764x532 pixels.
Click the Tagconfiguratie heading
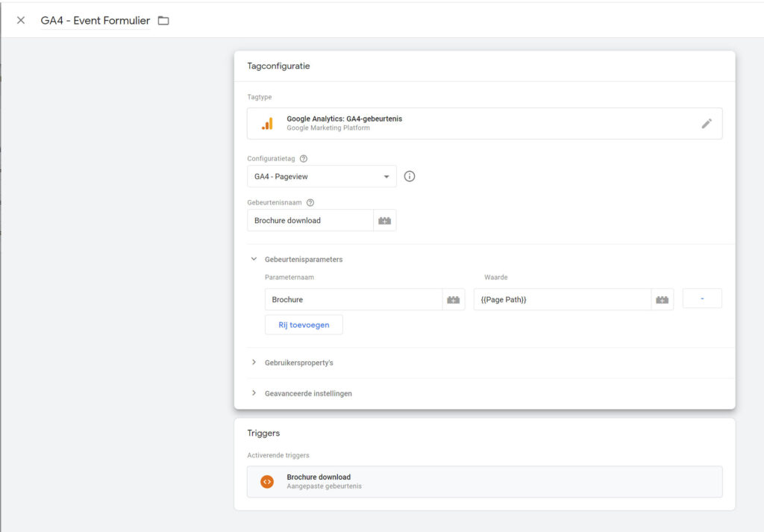(278, 66)
